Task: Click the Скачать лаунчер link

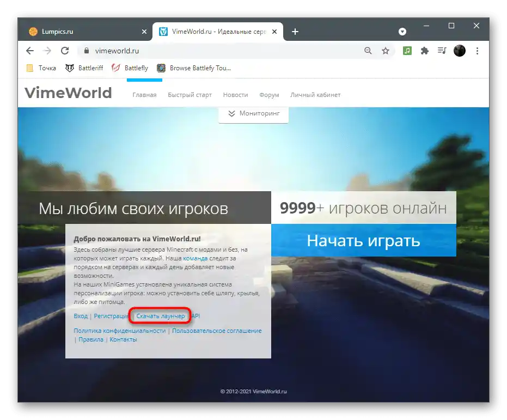Action: 160,316
